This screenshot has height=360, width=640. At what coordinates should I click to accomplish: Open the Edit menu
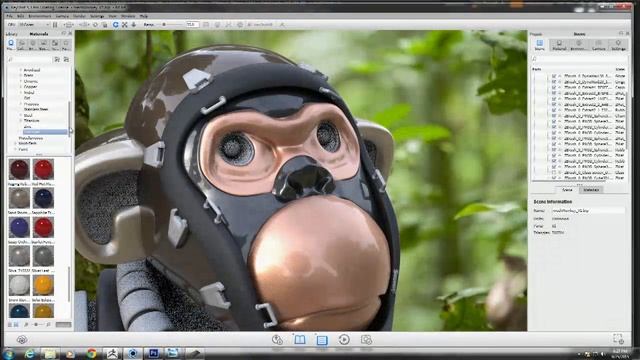(x=20, y=16)
